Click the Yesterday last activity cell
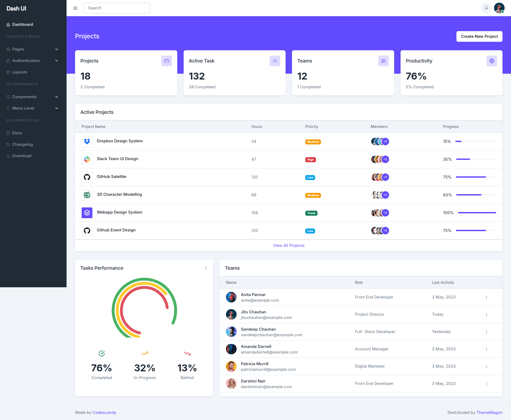The width and height of the screenshot is (511, 420). [x=441, y=332]
